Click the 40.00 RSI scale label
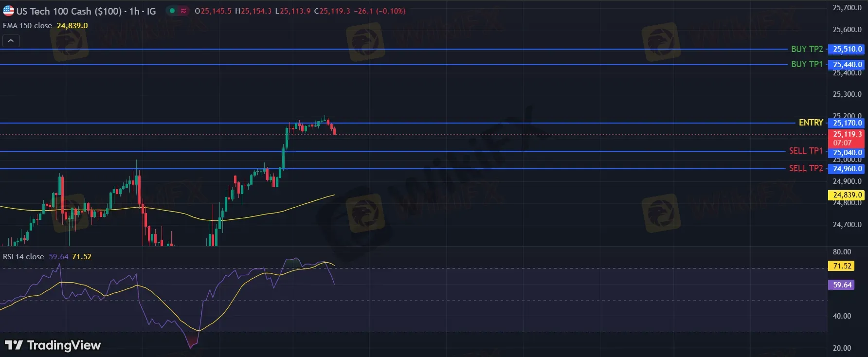 click(842, 316)
